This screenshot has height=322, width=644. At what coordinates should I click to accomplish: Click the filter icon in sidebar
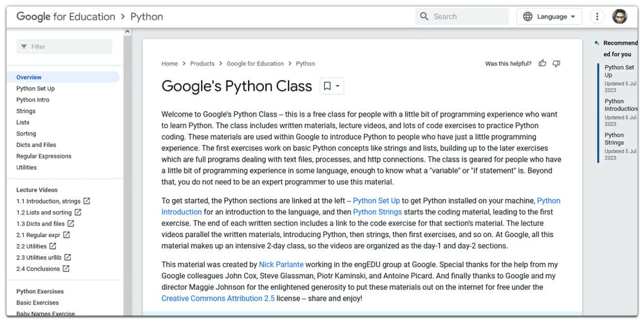coord(24,46)
